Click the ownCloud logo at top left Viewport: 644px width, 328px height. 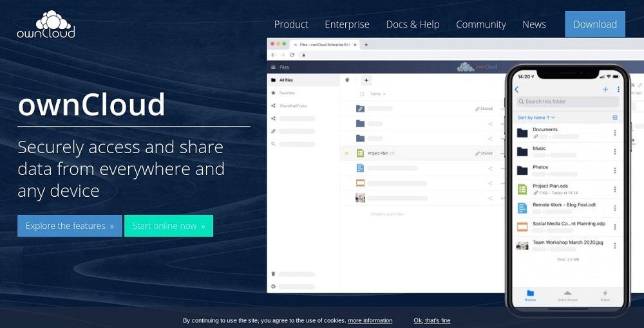(46, 24)
